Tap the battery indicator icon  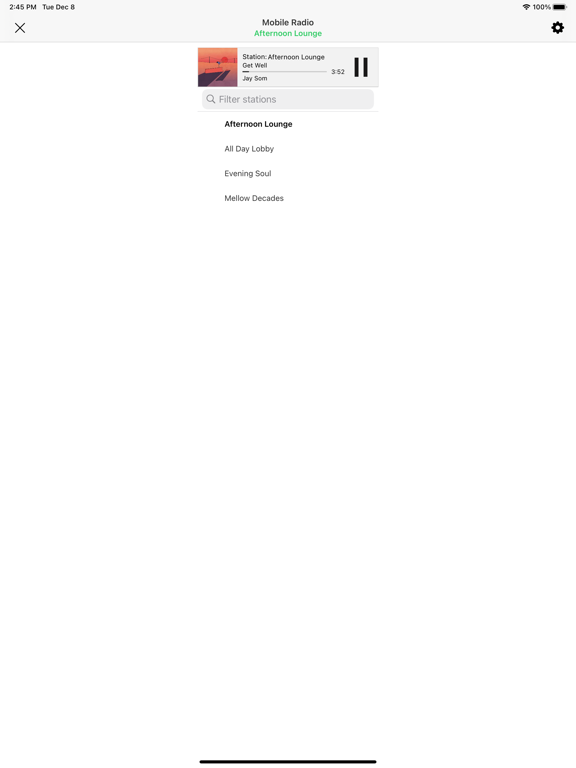coord(560,7)
